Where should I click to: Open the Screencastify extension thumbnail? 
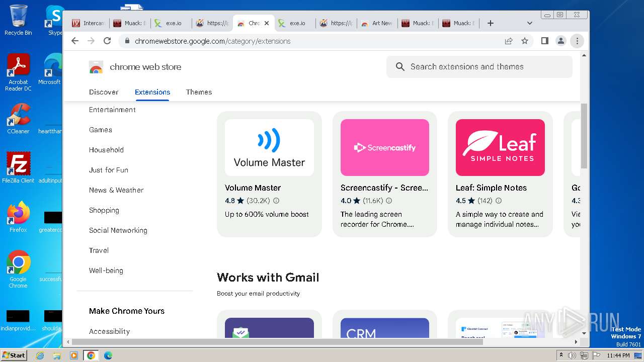pyautogui.click(x=385, y=147)
